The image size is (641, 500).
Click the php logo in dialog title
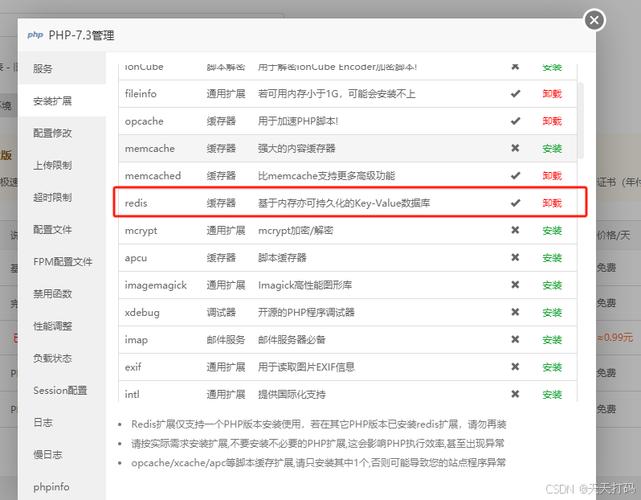click(35, 35)
